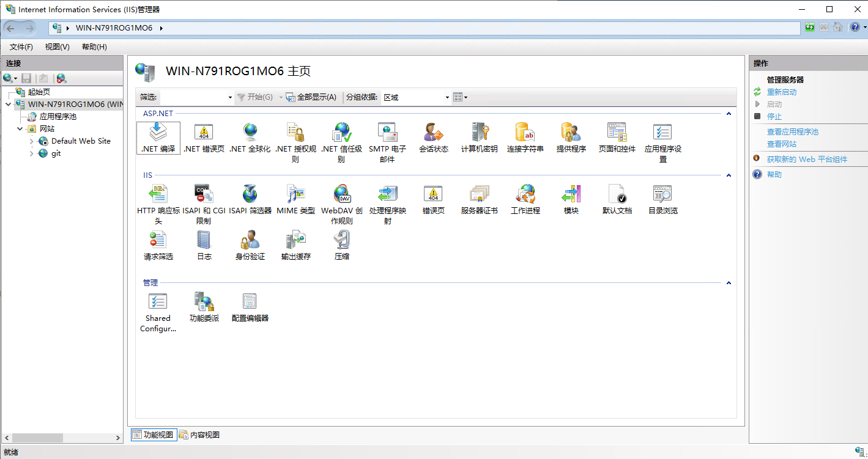
Task: Open the SMTP 电子邮件 feature
Action: coord(387,137)
